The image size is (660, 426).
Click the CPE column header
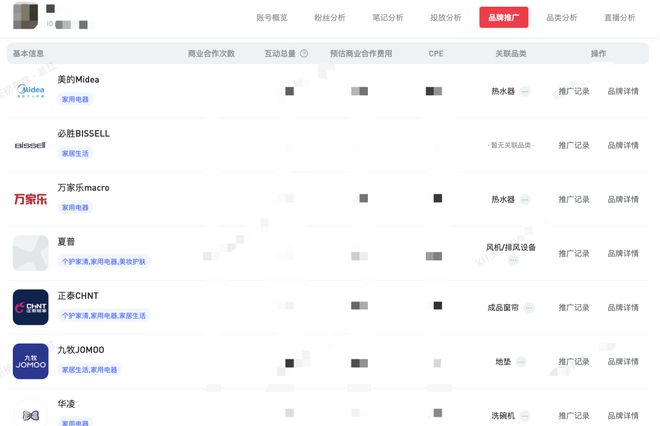tap(436, 53)
